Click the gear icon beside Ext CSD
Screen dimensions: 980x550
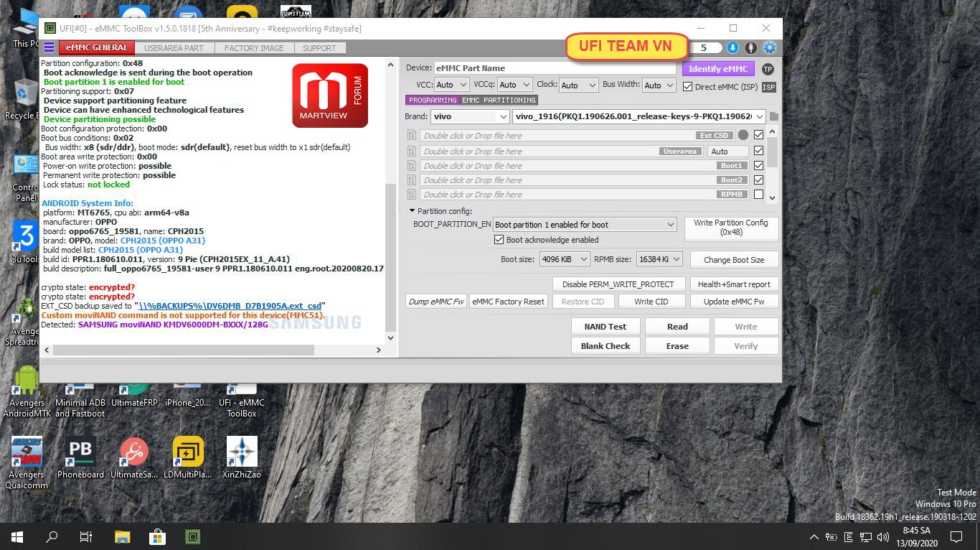click(743, 135)
